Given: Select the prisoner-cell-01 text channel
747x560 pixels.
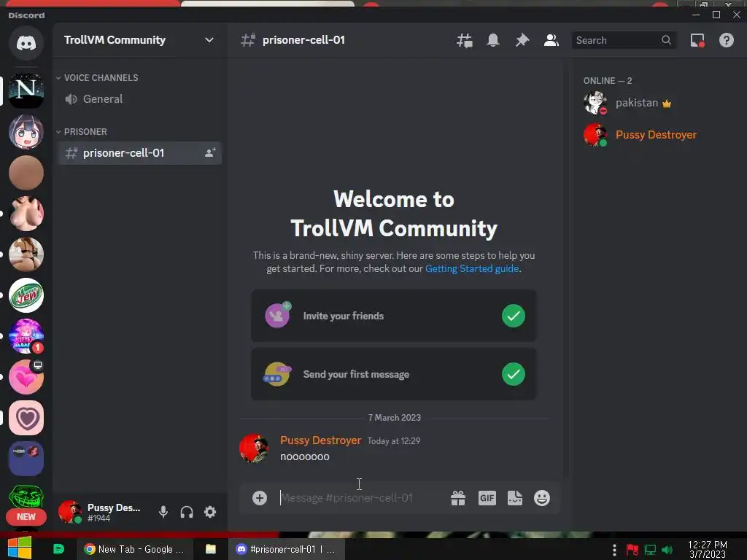Looking at the screenshot, I should (139, 153).
